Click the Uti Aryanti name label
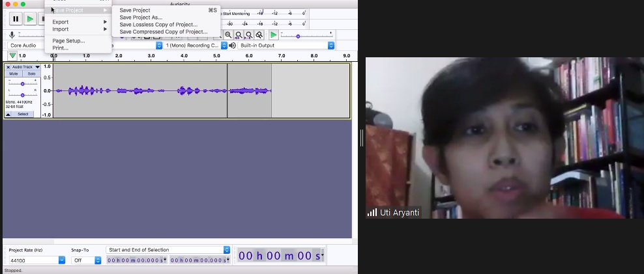644x274 pixels. coord(400,212)
